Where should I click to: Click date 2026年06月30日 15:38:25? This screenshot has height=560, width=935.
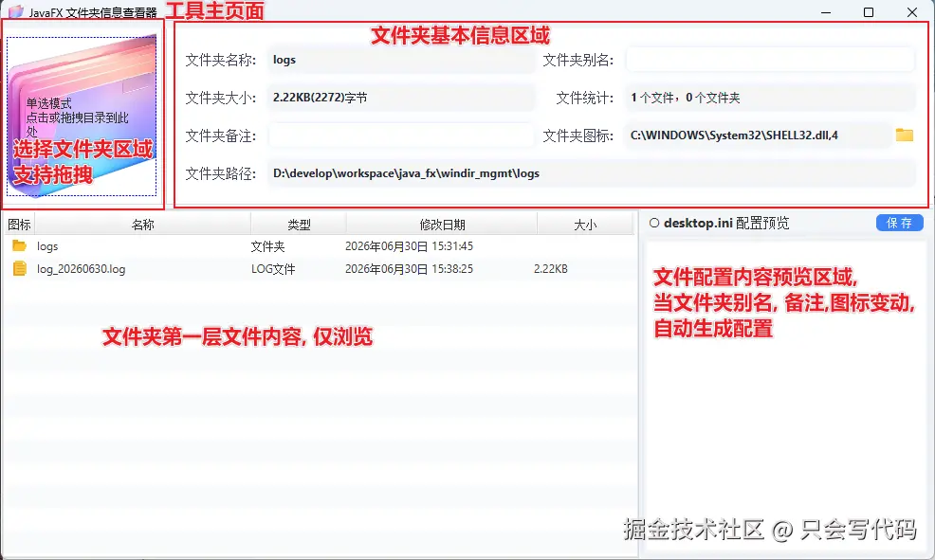point(409,269)
